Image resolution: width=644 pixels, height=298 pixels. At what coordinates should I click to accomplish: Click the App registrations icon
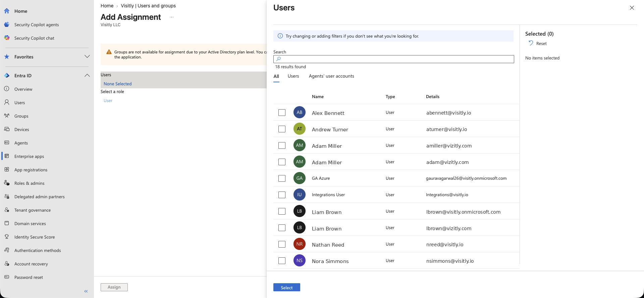[x=7, y=170]
